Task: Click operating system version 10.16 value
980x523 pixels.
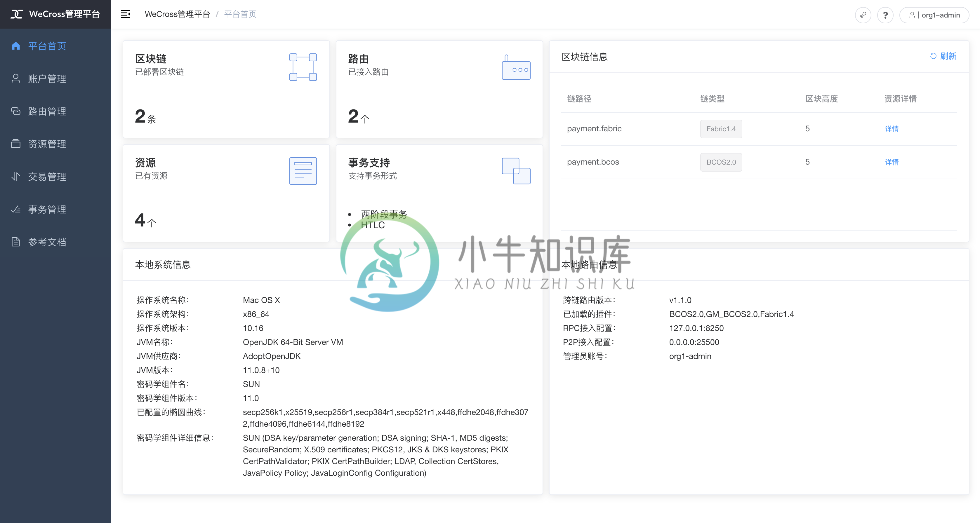Action: 253,328
